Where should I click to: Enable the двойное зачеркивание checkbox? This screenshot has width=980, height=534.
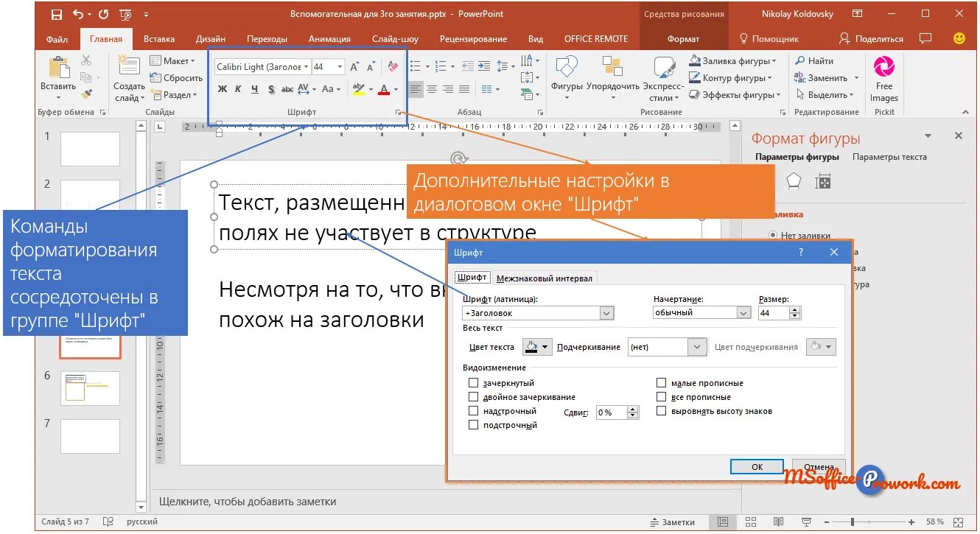click(x=474, y=397)
